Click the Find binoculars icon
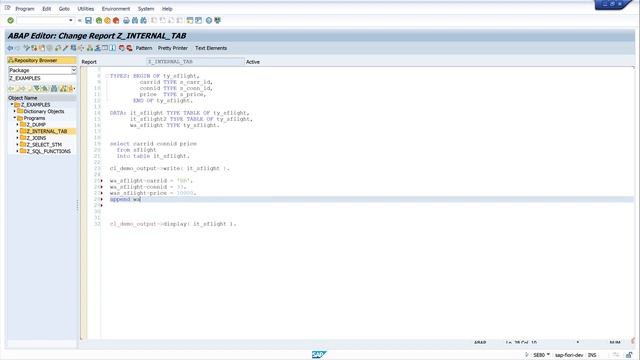This screenshot has width=640, height=360. click(135, 20)
